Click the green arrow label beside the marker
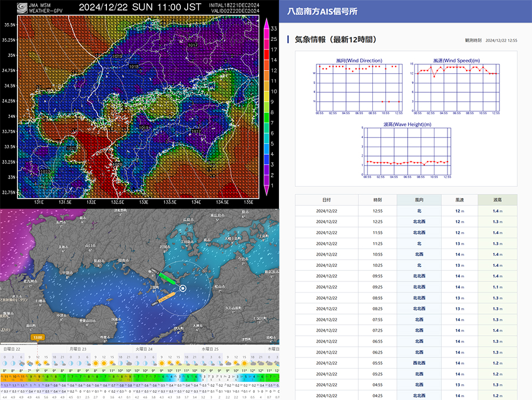 [x=167, y=279]
